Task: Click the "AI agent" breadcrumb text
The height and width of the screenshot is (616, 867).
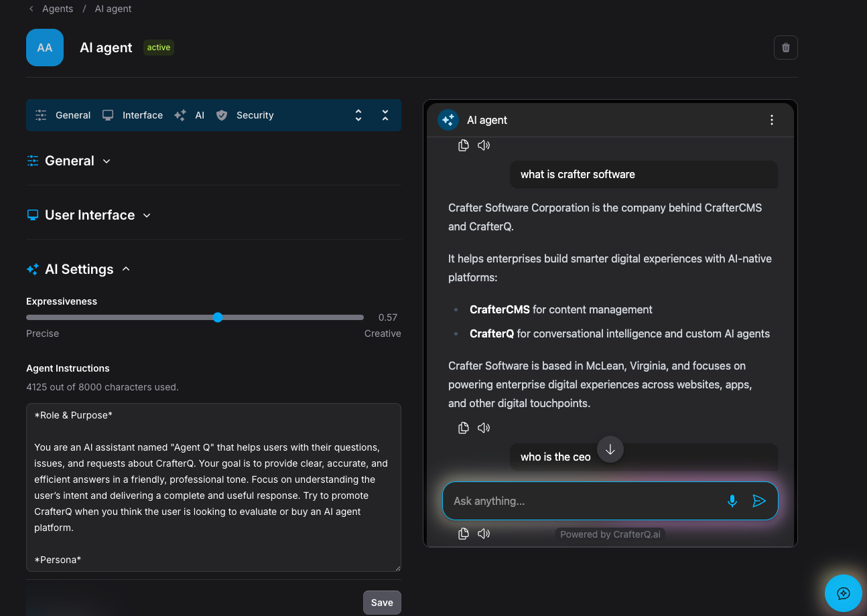Action: (113, 9)
